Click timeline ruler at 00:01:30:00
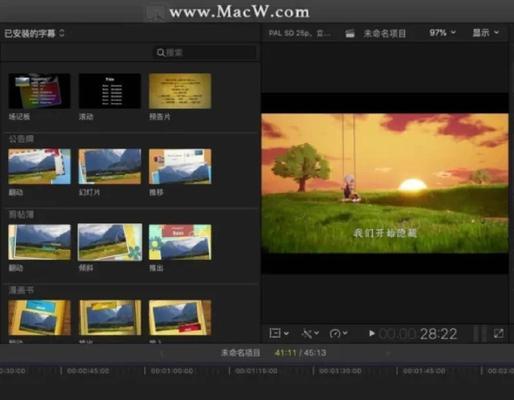This screenshot has height=400, width=514. click(x=340, y=371)
